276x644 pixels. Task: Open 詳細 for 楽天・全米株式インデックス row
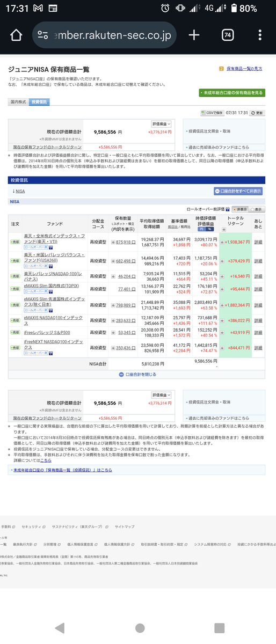[x=258, y=242]
